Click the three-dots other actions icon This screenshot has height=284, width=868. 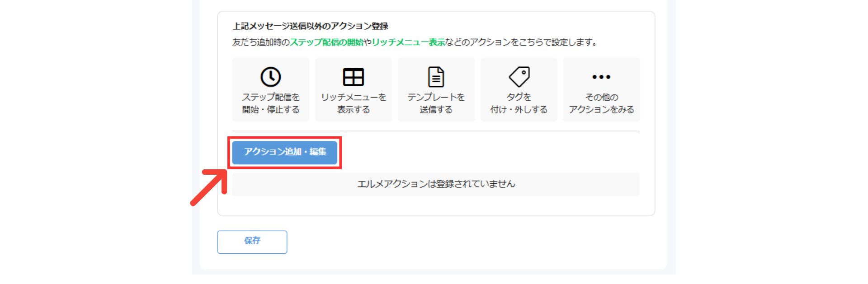click(601, 77)
